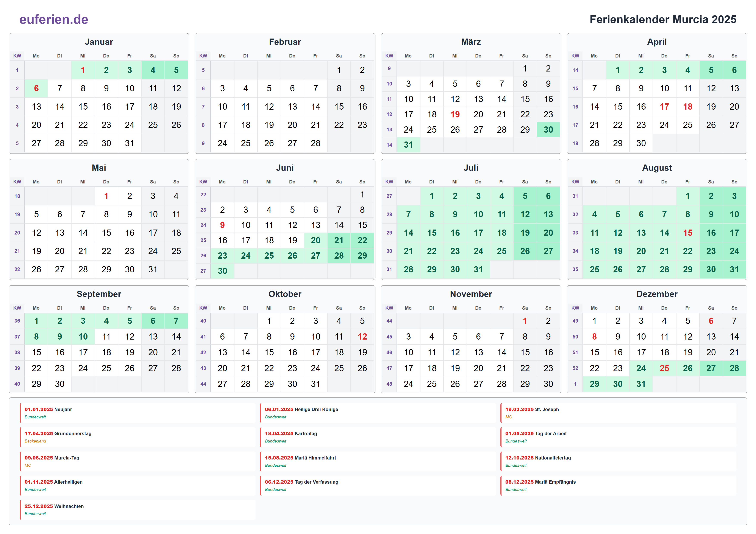Screen dimensions: 756x534
Task: Click the KW column header in Januar
Action: click(x=17, y=56)
